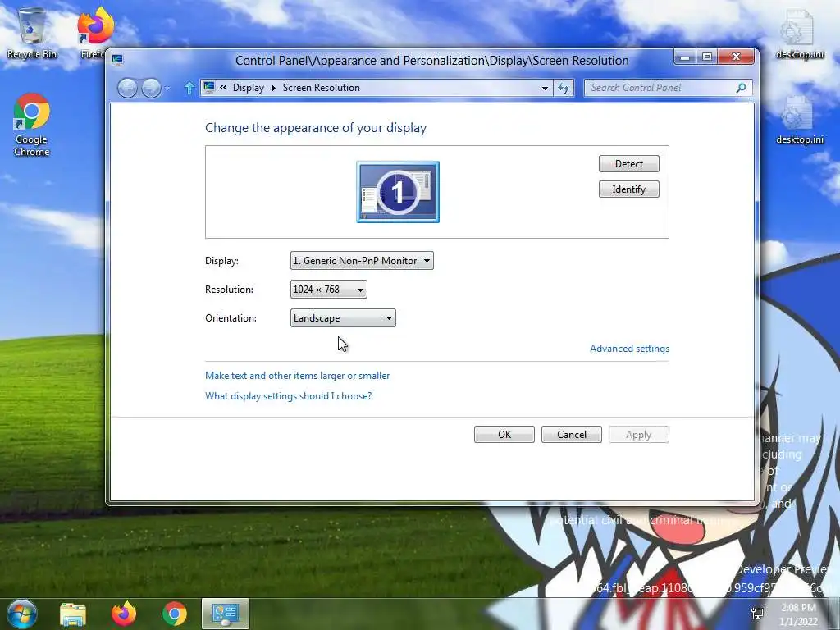Image resolution: width=840 pixels, height=630 pixels.
Task: Open recent pages arrow beside Forward button
Action: click(x=167, y=88)
